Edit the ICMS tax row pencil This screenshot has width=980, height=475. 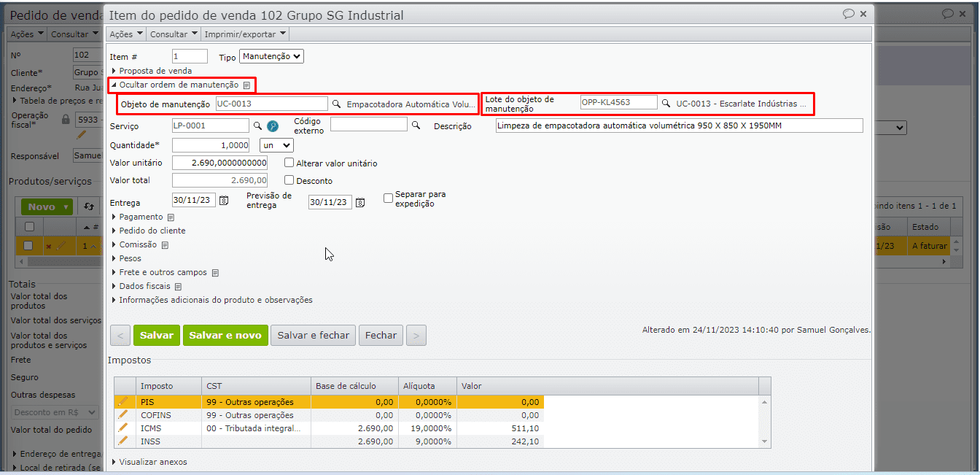(x=123, y=428)
